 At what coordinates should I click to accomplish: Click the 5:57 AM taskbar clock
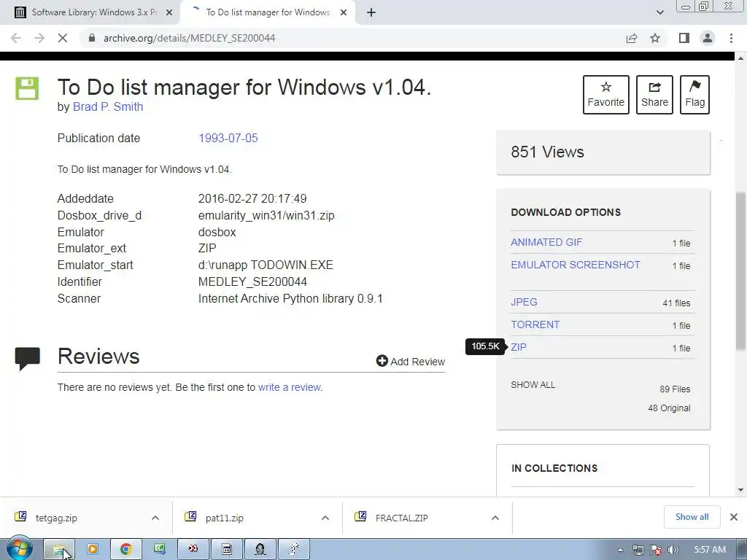pos(710,550)
